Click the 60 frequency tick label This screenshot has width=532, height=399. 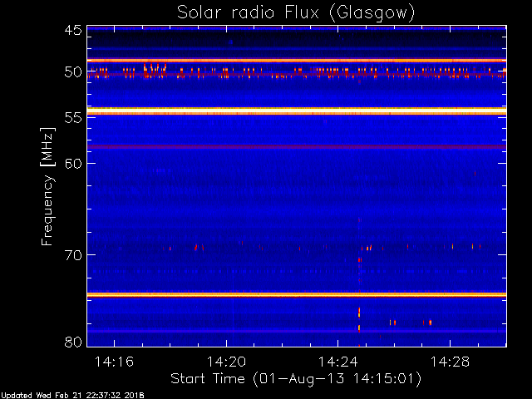73,164
